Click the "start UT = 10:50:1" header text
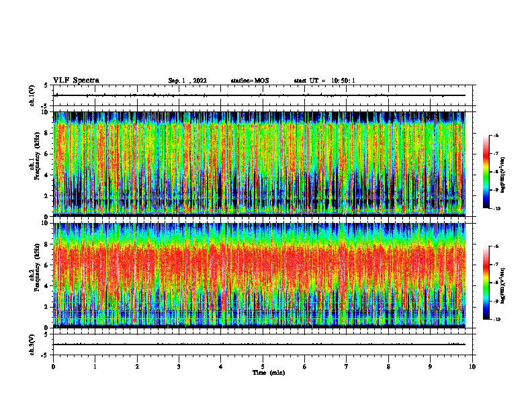532x411 pixels. (x=324, y=81)
